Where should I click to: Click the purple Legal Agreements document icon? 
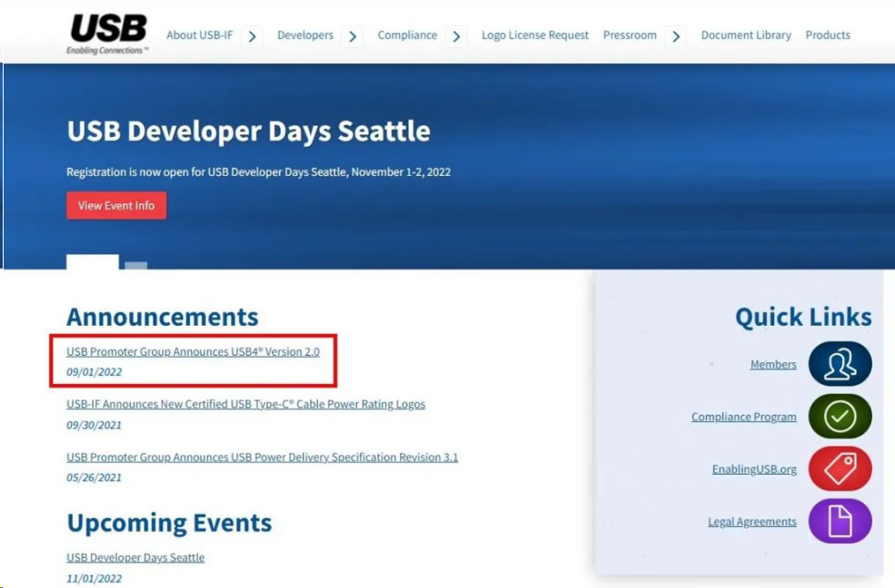coord(840,521)
